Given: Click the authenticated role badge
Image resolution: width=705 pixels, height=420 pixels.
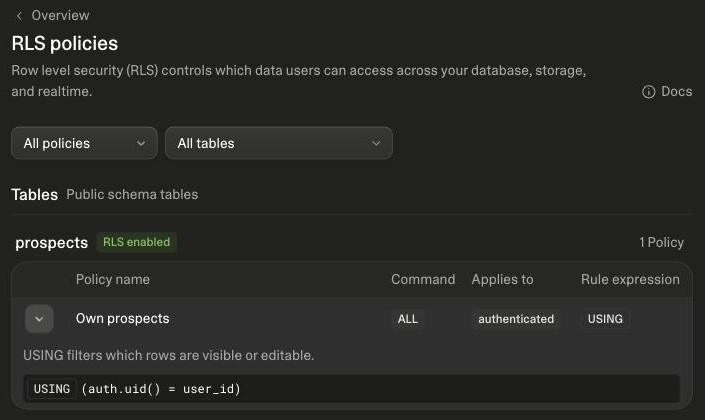Looking at the screenshot, I should point(516,319).
